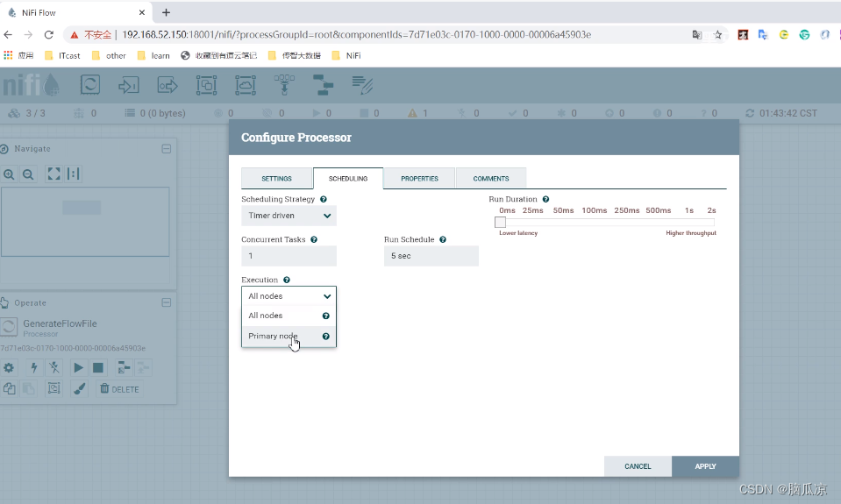Click the Enable lightning icon in Operate
The width and height of the screenshot is (841, 504).
pos(34,367)
